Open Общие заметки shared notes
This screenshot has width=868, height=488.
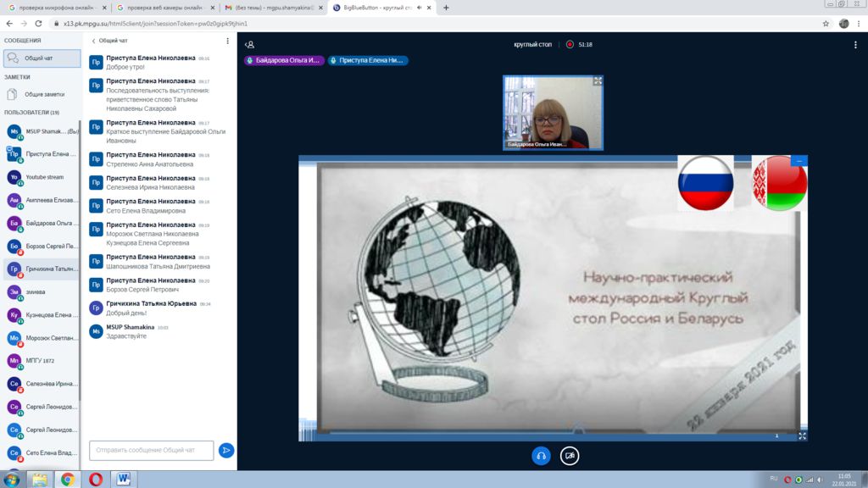click(x=42, y=95)
